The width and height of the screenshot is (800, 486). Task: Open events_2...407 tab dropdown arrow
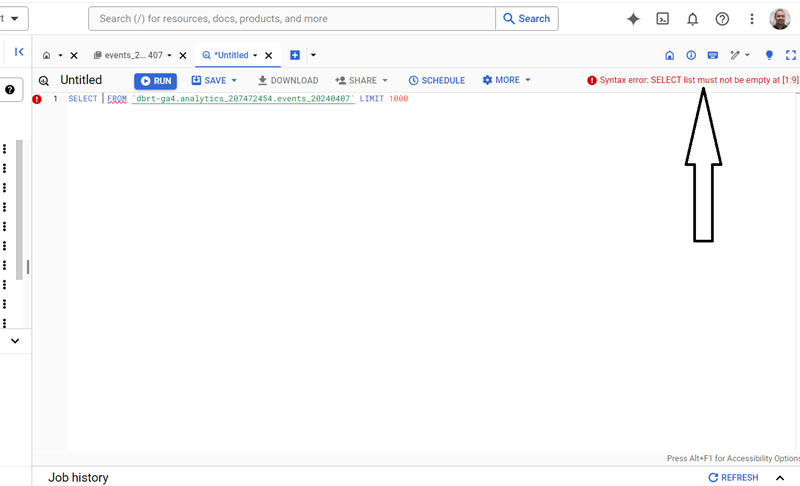[x=169, y=55]
